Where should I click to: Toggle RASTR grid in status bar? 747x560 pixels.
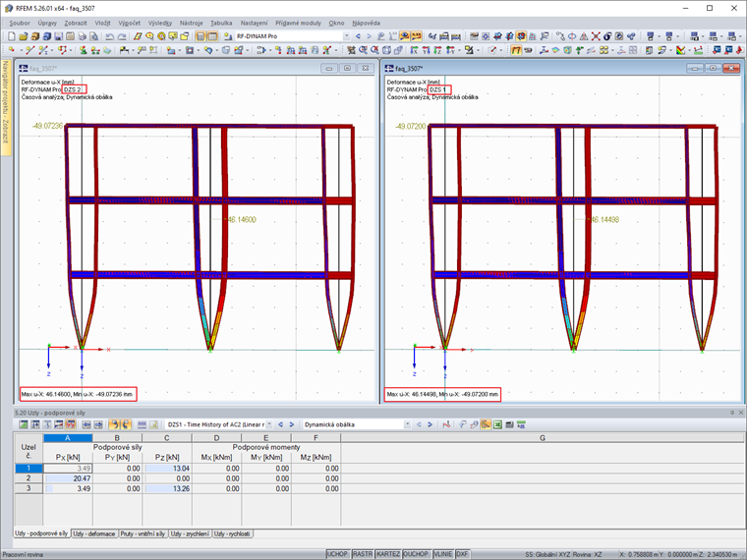[363, 554]
